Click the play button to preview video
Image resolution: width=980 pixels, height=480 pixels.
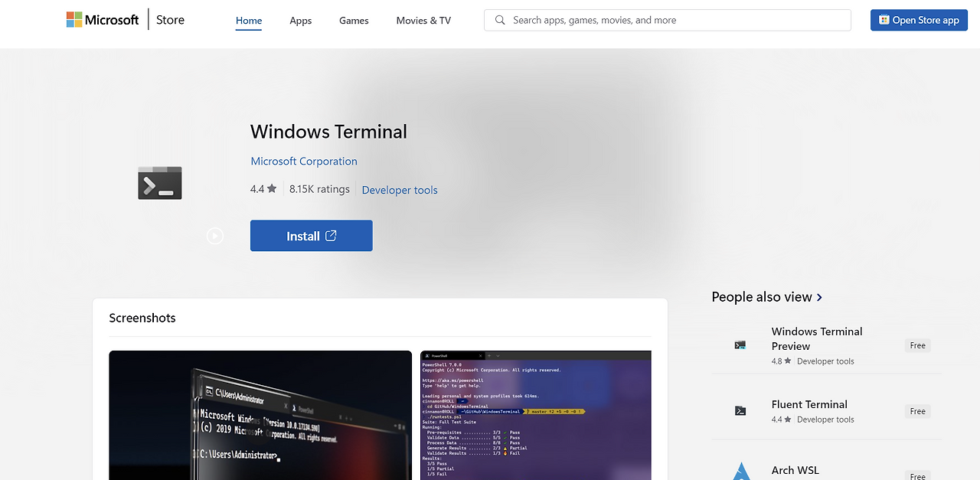(x=214, y=236)
